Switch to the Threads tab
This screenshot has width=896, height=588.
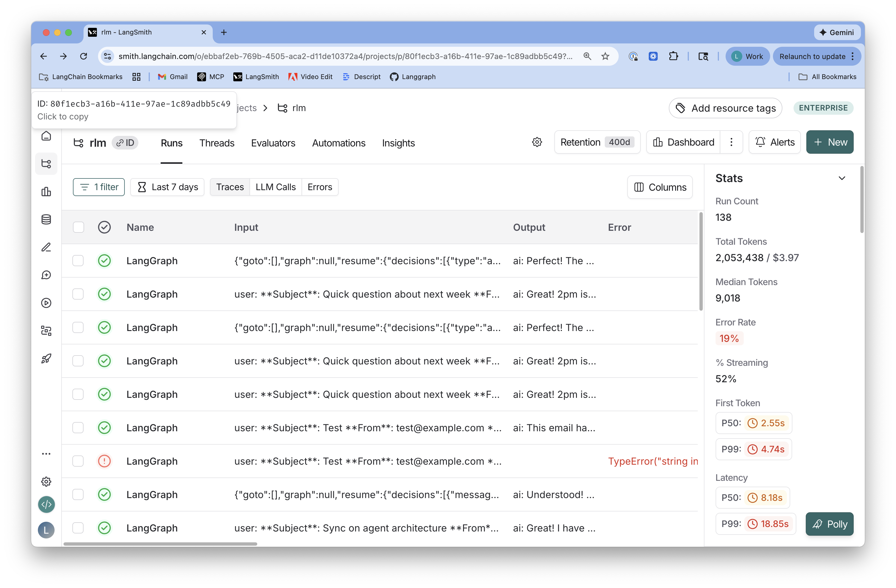tap(217, 143)
